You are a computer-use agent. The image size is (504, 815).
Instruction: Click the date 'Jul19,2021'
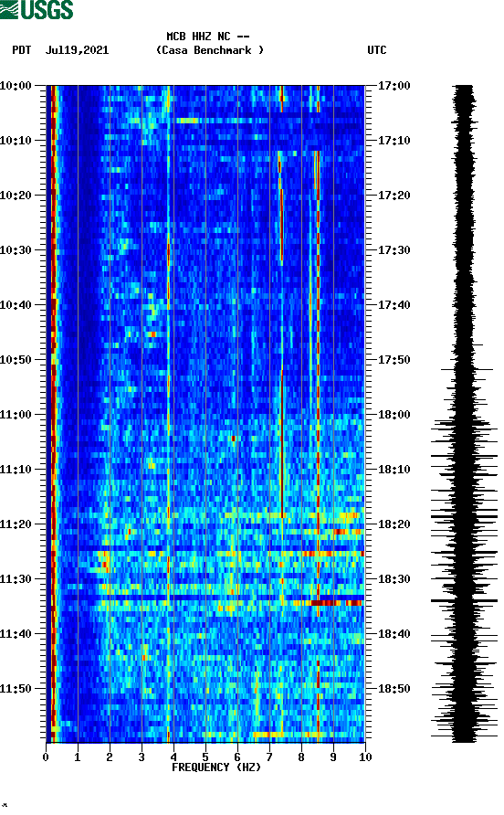[78, 50]
